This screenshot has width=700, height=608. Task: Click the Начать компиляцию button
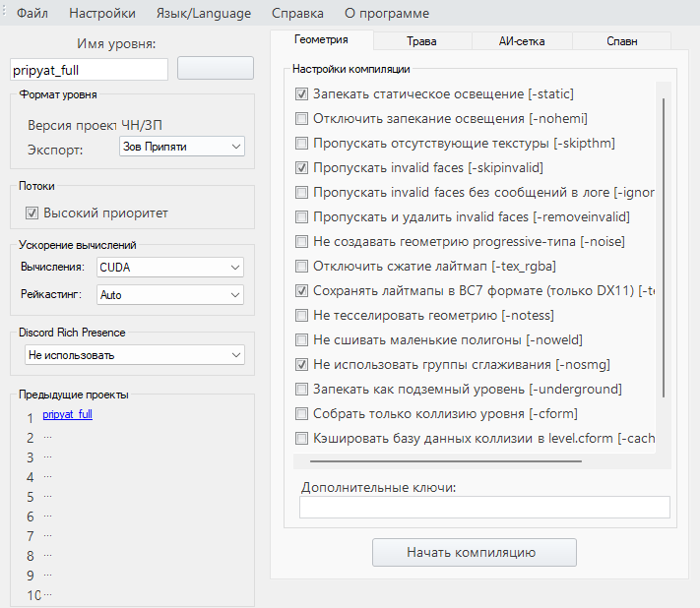click(x=475, y=552)
